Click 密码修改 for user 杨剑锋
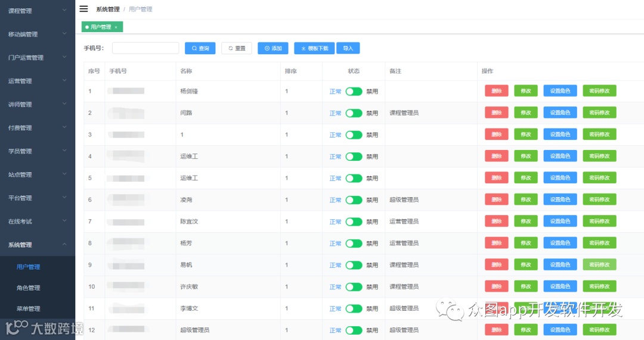644x340 pixels. coord(600,91)
